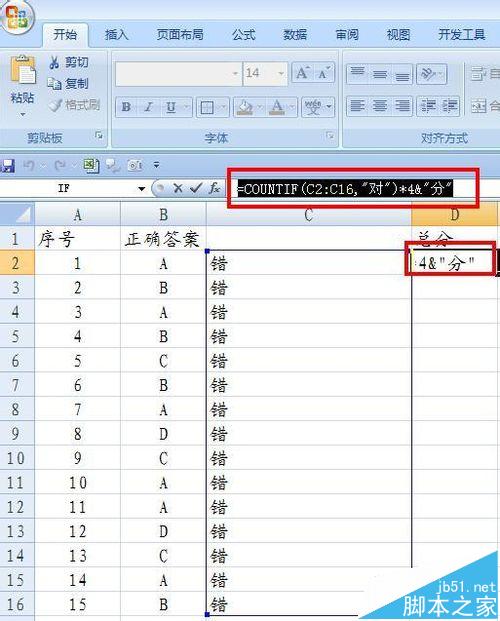Customize quick access toolbar dropdown
The image size is (500, 621).
(x=156, y=165)
